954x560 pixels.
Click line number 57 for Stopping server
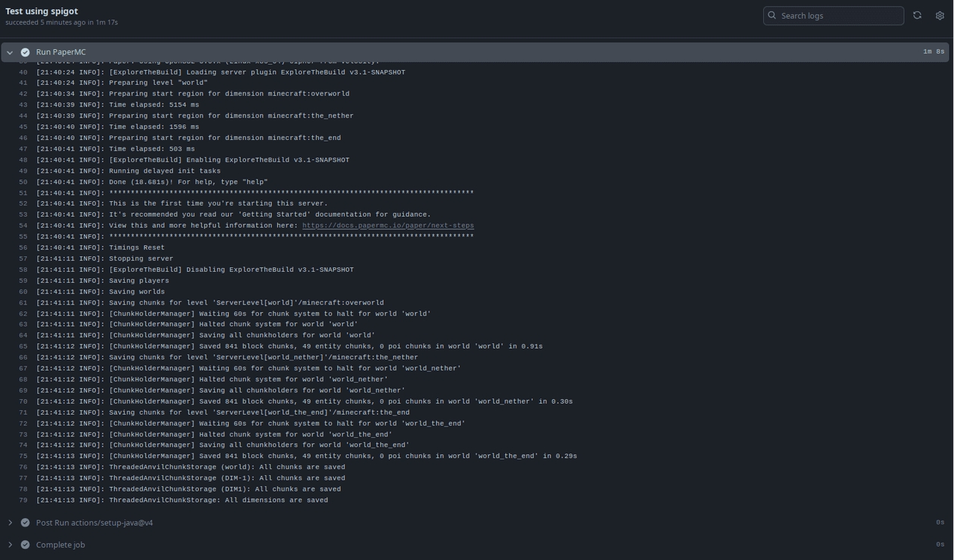[x=23, y=258]
